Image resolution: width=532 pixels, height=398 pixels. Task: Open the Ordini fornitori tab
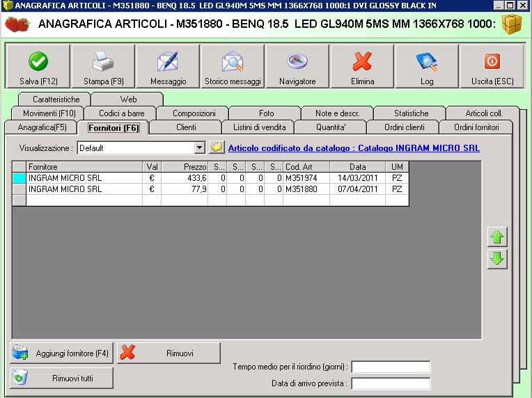[476, 127]
